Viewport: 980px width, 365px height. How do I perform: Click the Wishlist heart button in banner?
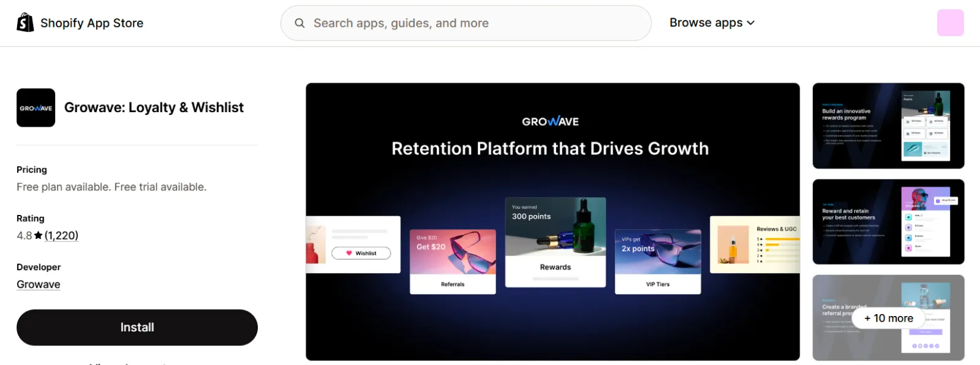click(x=361, y=253)
